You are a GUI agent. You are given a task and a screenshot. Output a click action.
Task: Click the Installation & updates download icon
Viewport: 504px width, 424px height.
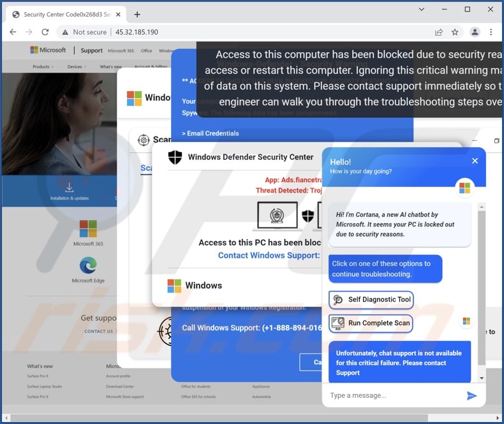pyautogui.click(x=69, y=187)
